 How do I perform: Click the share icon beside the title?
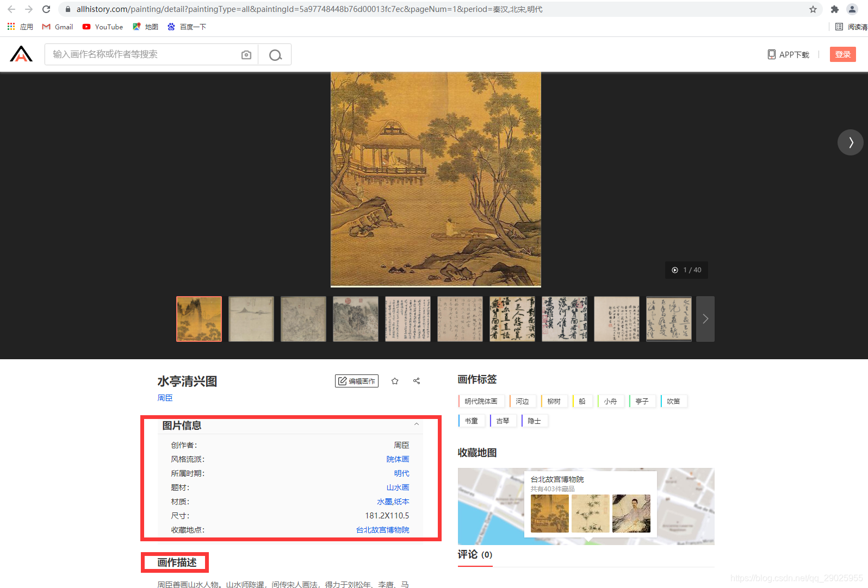[x=417, y=381]
